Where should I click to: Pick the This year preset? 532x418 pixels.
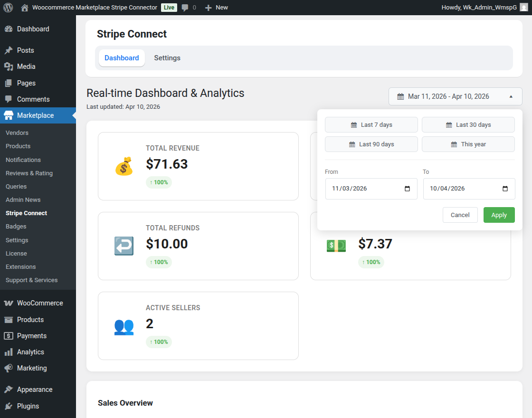468,144
